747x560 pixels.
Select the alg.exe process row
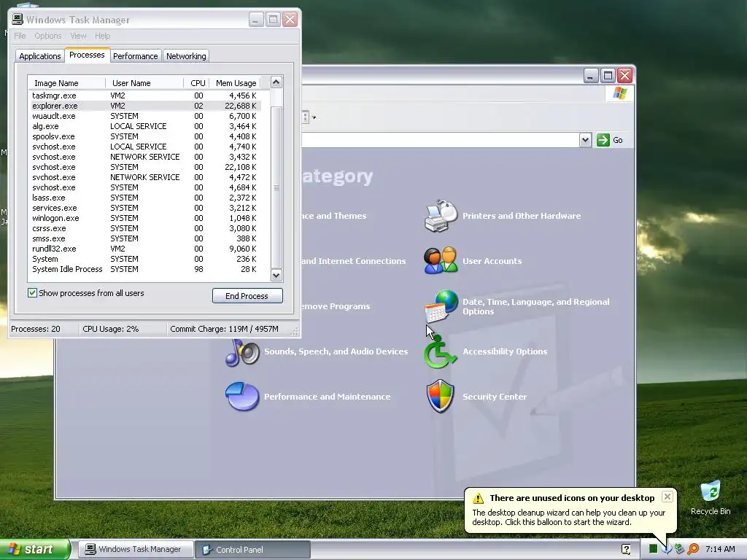[145, 126]
